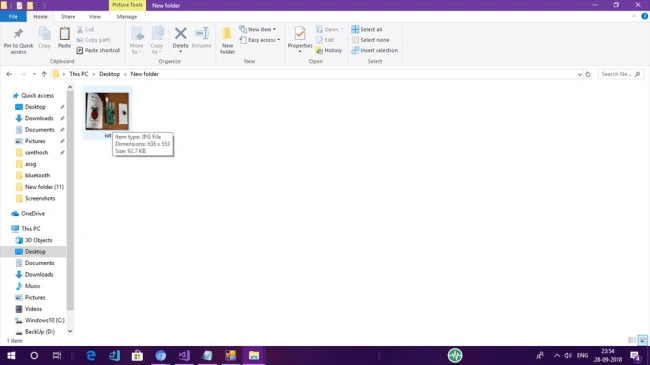The height and width of the screenshot is (365, 650).
Task: Create a New folder from the ribbon
Action: tap(227, 40)
